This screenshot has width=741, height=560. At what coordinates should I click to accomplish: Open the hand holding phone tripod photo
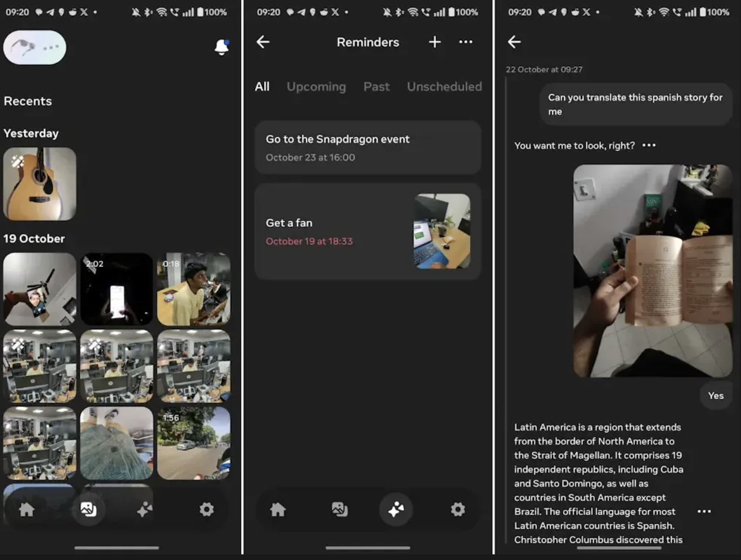point(40,289)
